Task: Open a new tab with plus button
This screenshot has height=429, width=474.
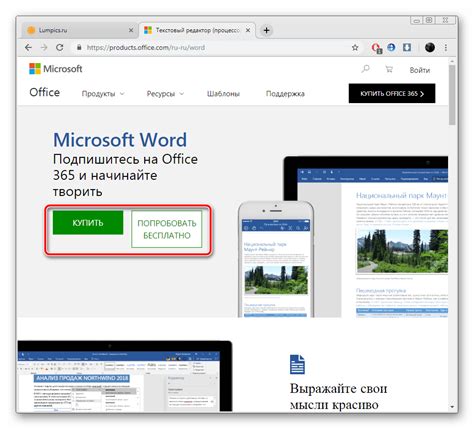Action: (266, 30)
